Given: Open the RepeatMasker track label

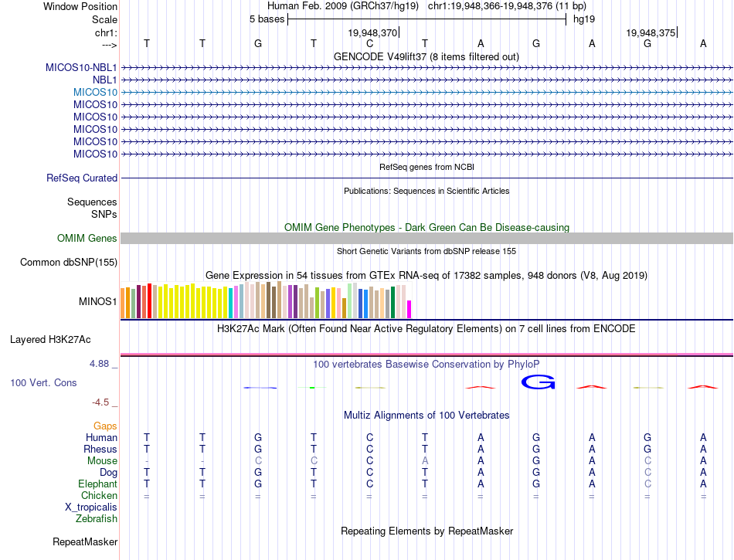Looking at the screenshot, I should click(85, 541).
